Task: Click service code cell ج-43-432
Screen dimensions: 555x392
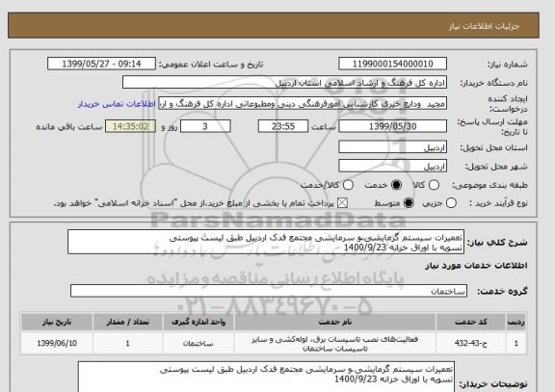Action: pos(471,343)
